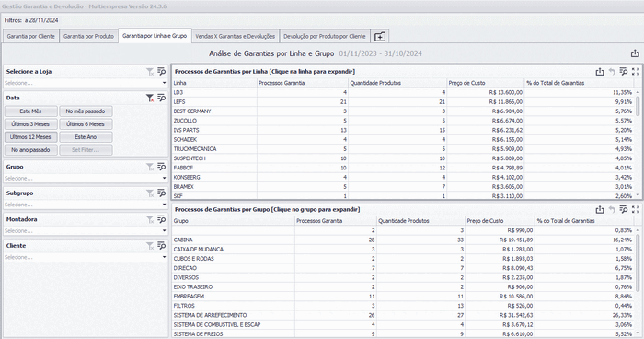The image size is (644, 339).
Task: Click the add new tab icon
Action: 379,37
